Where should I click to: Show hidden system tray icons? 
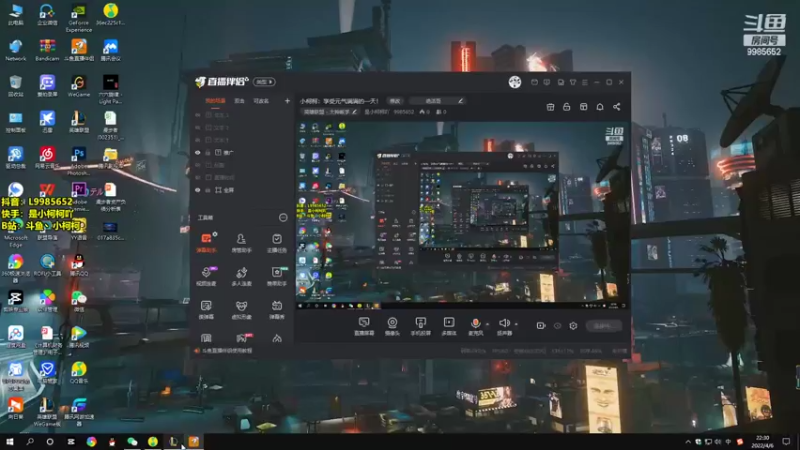click(x=688, y=441)
